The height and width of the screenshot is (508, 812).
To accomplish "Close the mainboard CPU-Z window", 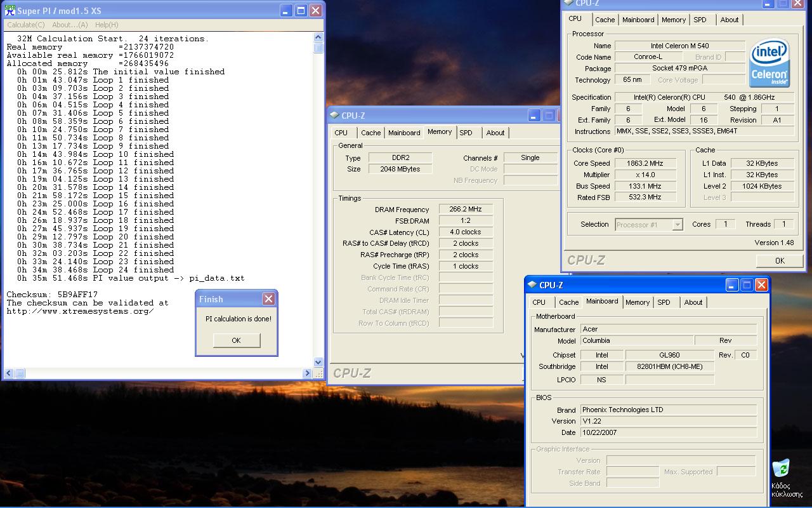I will pyautogui.click(x=761, y=285).
